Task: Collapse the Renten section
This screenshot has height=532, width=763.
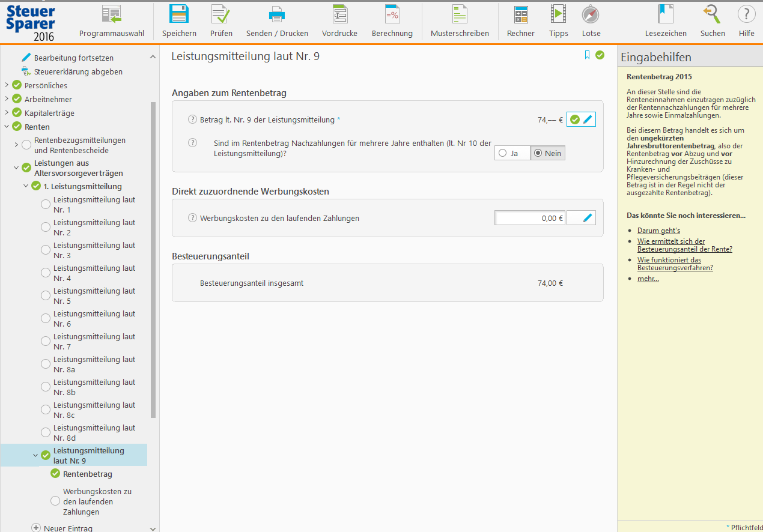Action: 7,127
